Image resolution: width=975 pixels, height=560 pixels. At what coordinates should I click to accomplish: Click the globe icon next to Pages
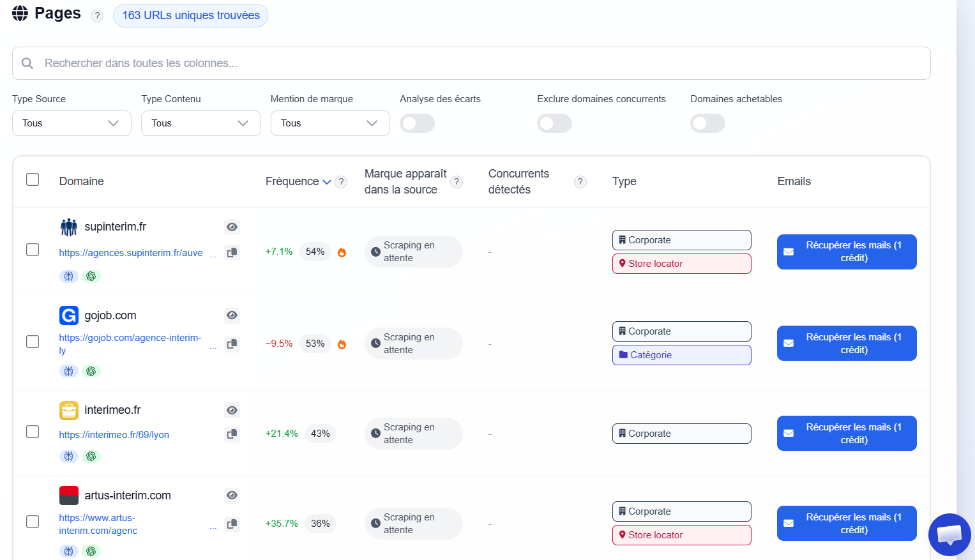(x=20, y=13)
